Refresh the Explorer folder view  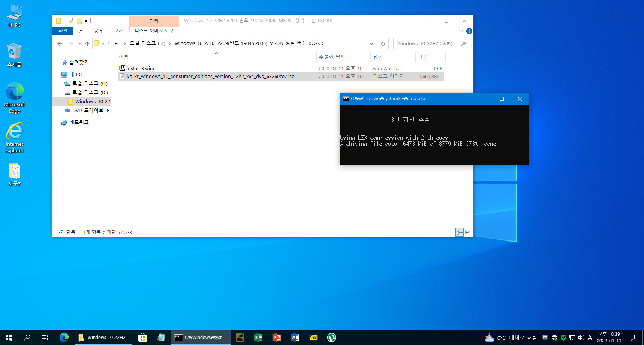pyautogui.click(x=383, y=44)
